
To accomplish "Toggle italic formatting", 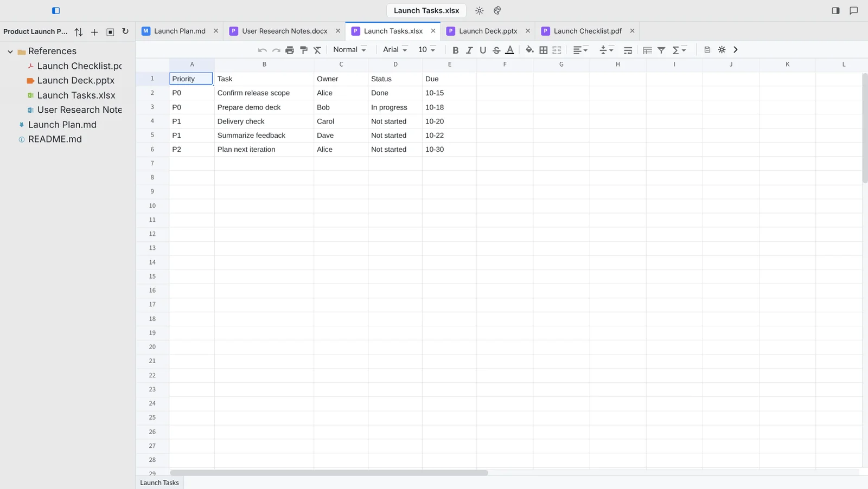I will (469, 50).
